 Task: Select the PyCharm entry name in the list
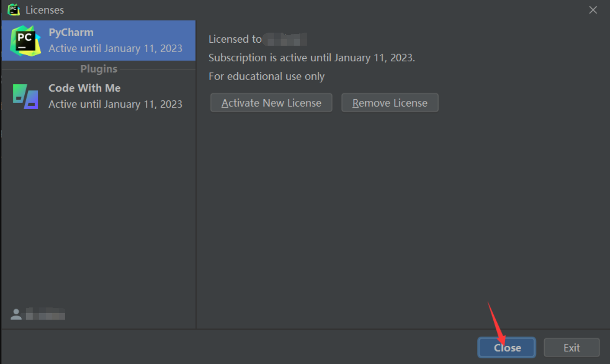pyautogui.click(x=71, y=32)
